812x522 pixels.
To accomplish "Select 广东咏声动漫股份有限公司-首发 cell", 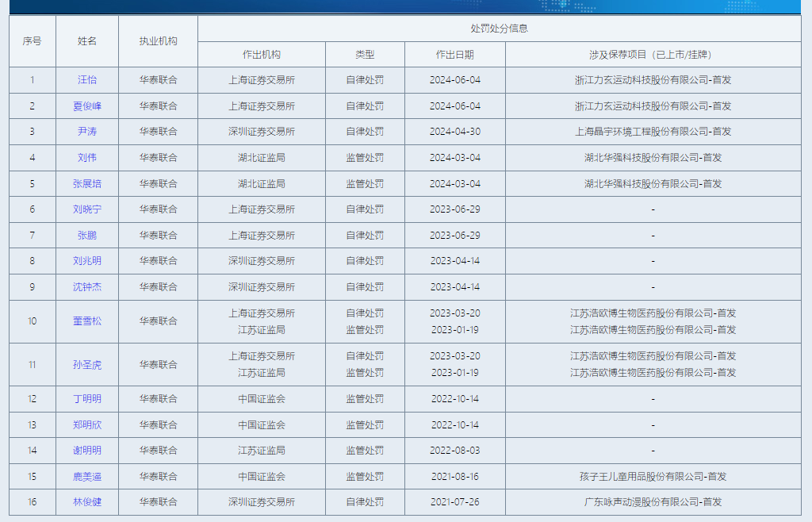I will click(x=653, y=502).
